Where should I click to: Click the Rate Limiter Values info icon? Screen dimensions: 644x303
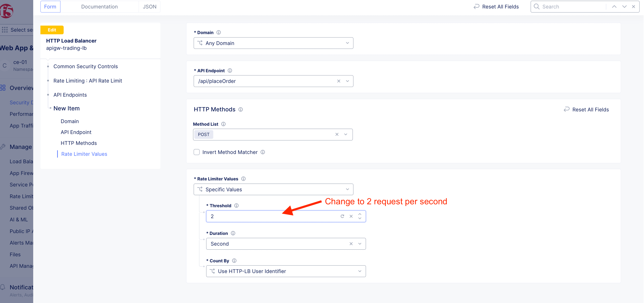pyautogui.click(x=243, y=179)
